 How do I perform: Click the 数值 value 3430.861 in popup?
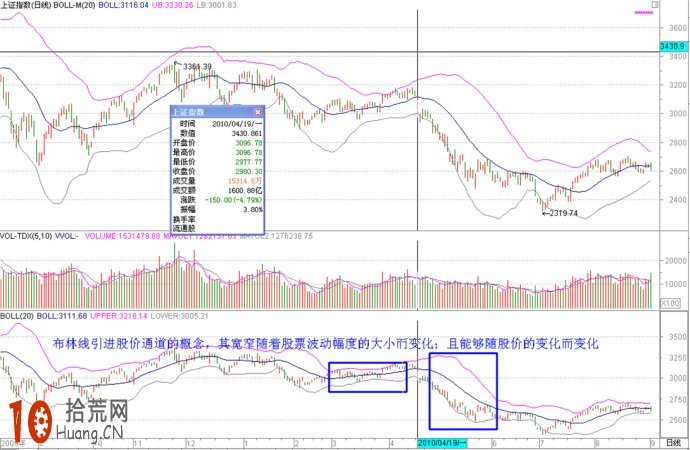click(246, 133)
